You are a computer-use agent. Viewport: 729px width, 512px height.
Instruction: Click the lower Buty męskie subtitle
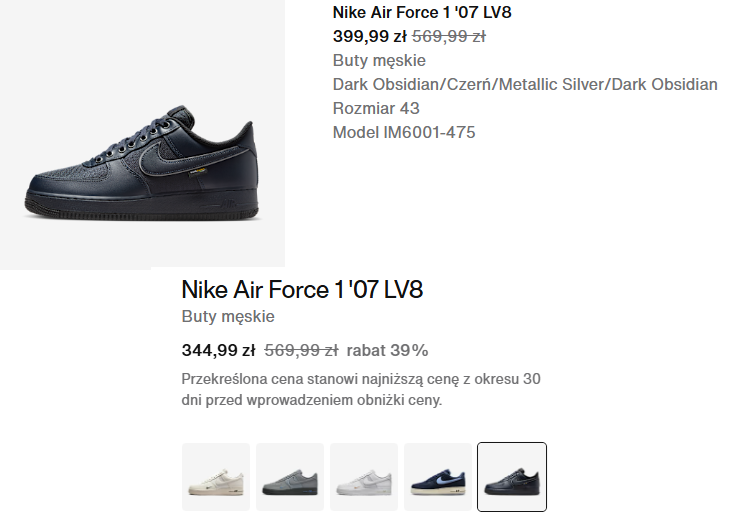[228, 317]
